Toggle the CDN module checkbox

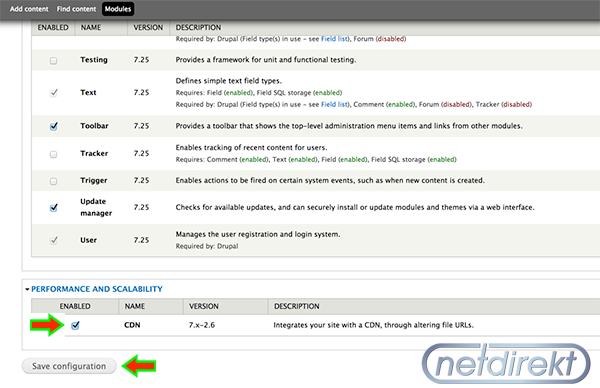pyautogui.click(x=75, y=326)
